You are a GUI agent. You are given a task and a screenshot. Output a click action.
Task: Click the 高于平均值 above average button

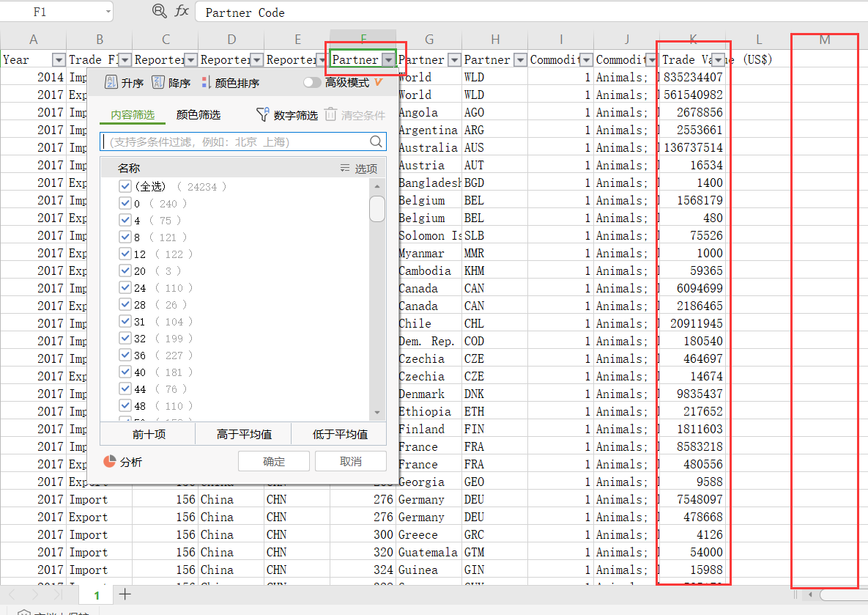point(244,434)
